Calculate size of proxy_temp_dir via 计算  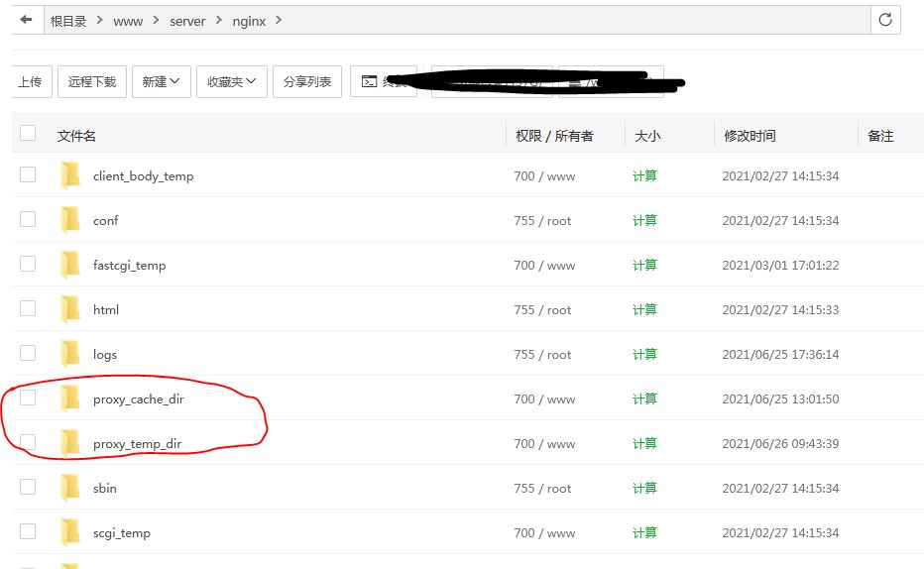tap(644, 443)
